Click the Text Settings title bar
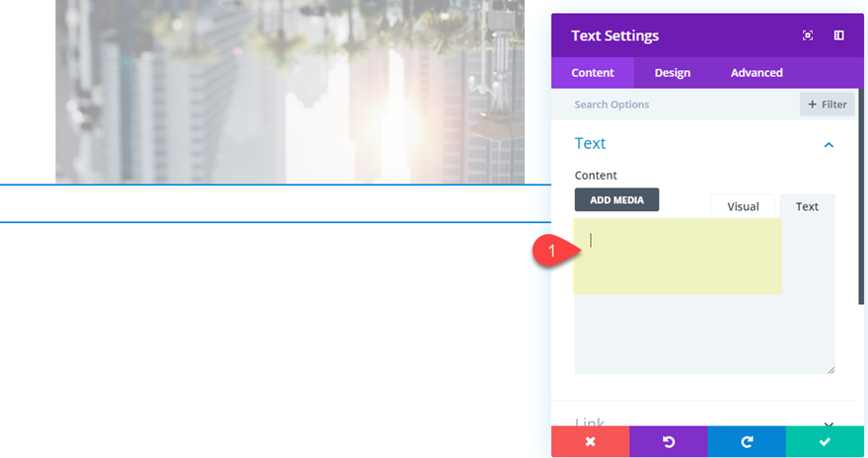This screenshot has width=868, height=458. 707,36
